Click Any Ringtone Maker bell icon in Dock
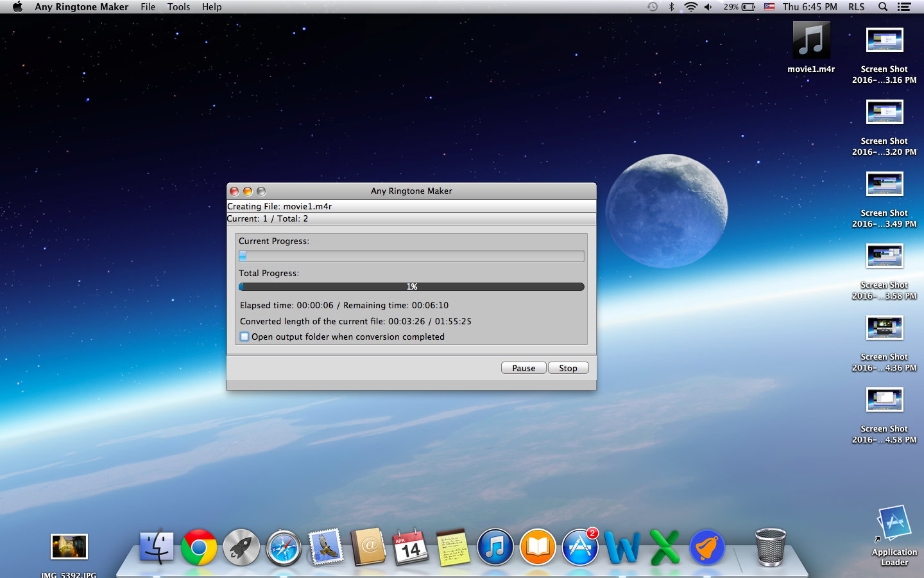 point(707,547)
